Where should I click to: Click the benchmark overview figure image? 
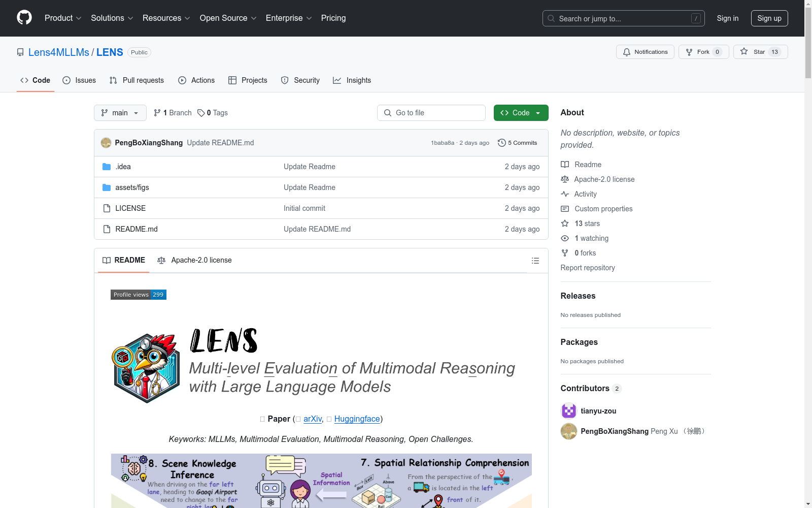pos(321,481)
